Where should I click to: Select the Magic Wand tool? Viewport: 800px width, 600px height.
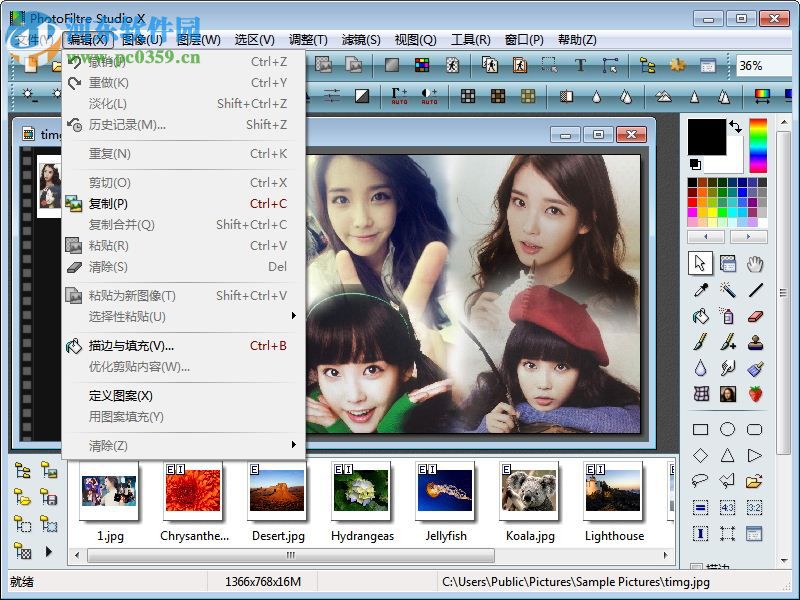pyautogui.click(x=727, y=290)
